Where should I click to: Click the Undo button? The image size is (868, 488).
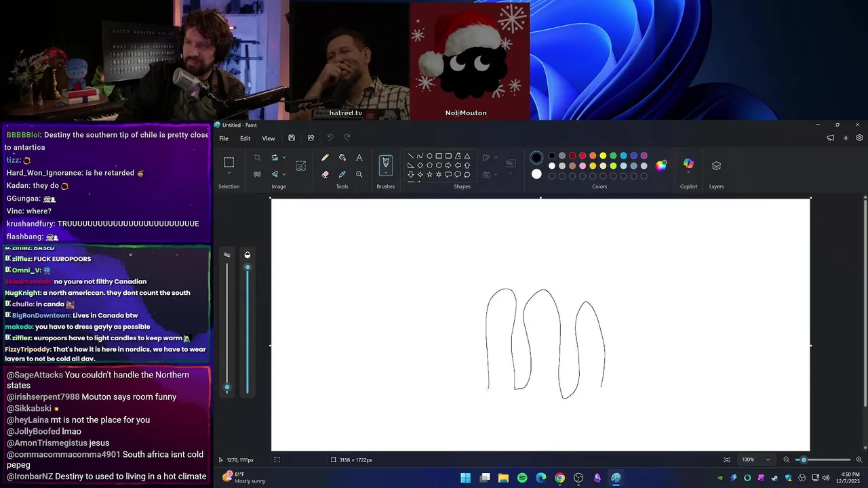tap(330, 138)
